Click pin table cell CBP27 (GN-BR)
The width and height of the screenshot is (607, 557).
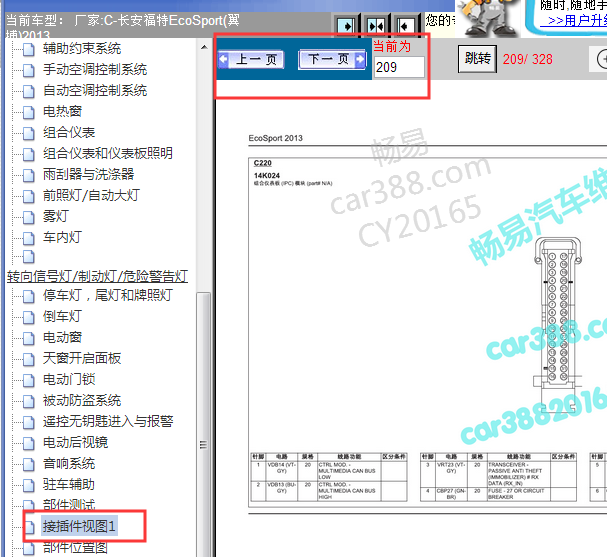[451, 494]
